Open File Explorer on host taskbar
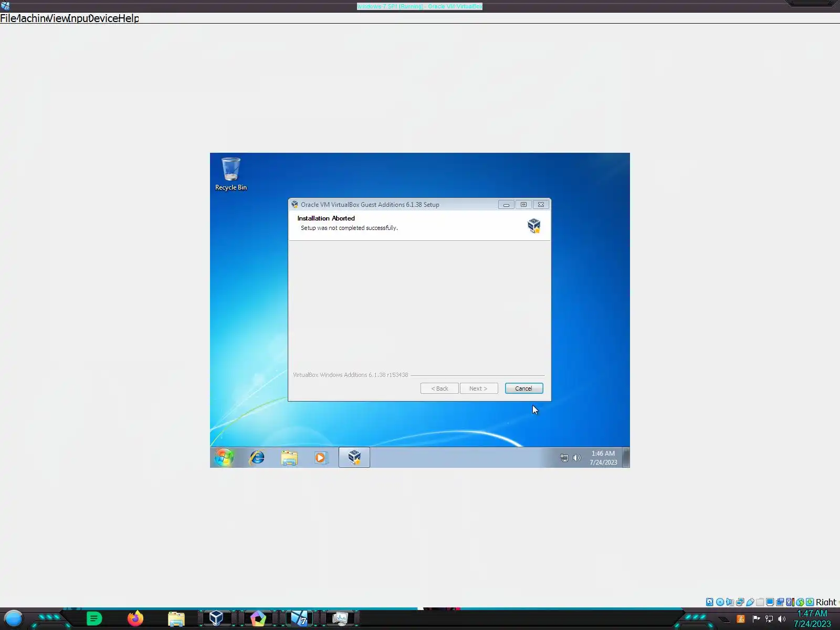Screen dimensions: 840x630 tap(176, 619)
